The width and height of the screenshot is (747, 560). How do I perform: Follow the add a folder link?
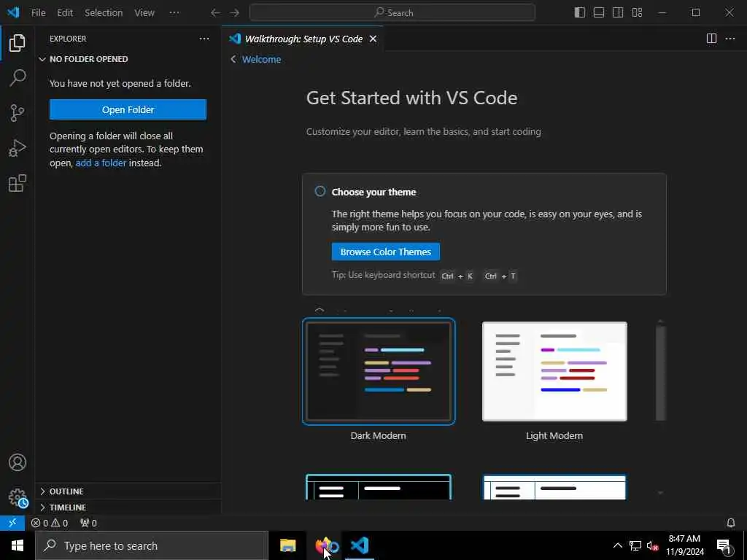tap(101, 163)
